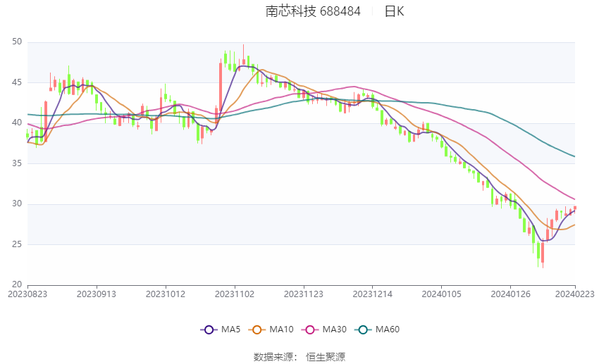Hide the MA5 series via its label

click(x=230, y=330)
